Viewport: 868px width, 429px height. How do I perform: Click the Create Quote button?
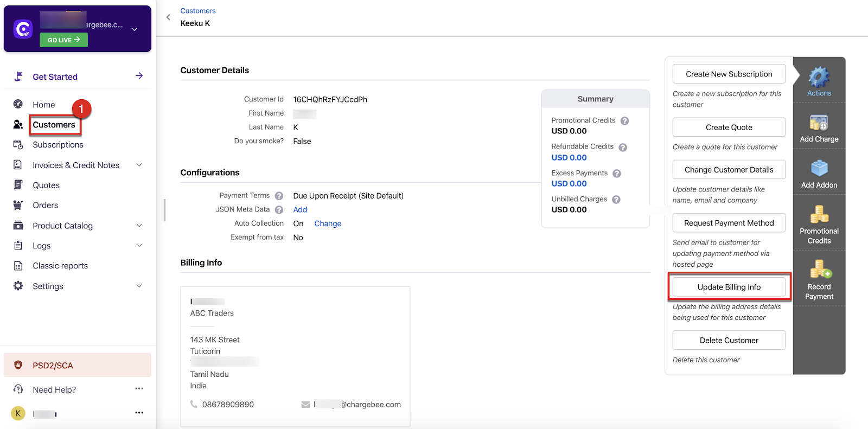[x=729, y=127]
